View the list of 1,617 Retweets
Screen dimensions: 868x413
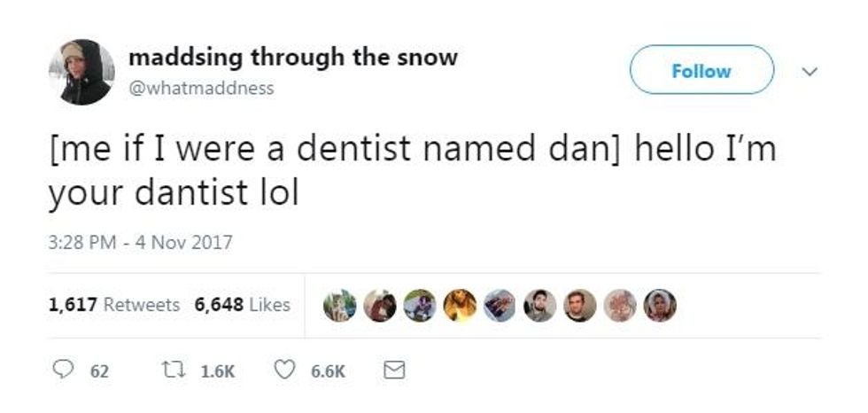click(114, 304)
